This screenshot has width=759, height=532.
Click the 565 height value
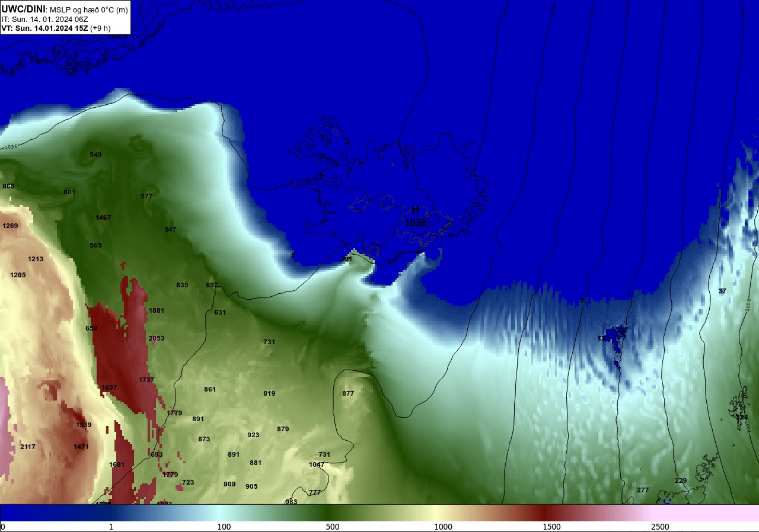[x=95, y=245]
